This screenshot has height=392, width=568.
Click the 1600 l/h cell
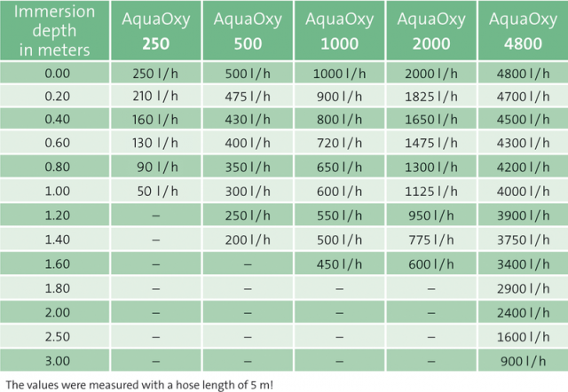click(523, 336)
